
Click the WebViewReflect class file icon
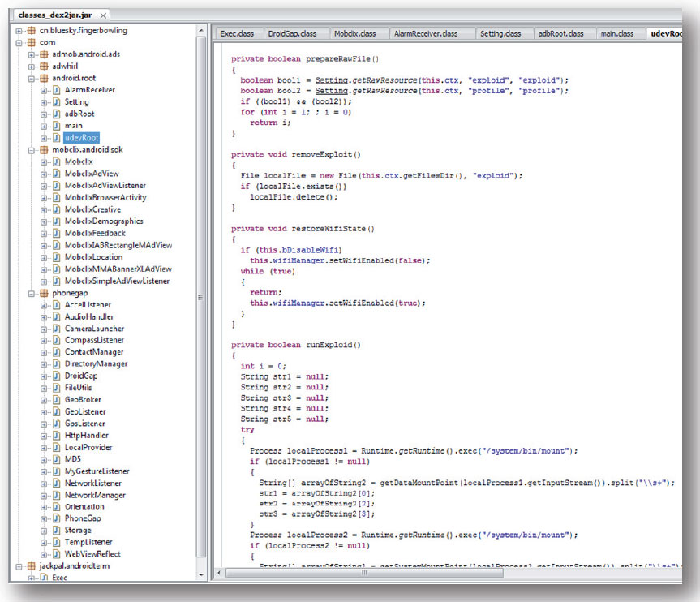pos(56,554)
